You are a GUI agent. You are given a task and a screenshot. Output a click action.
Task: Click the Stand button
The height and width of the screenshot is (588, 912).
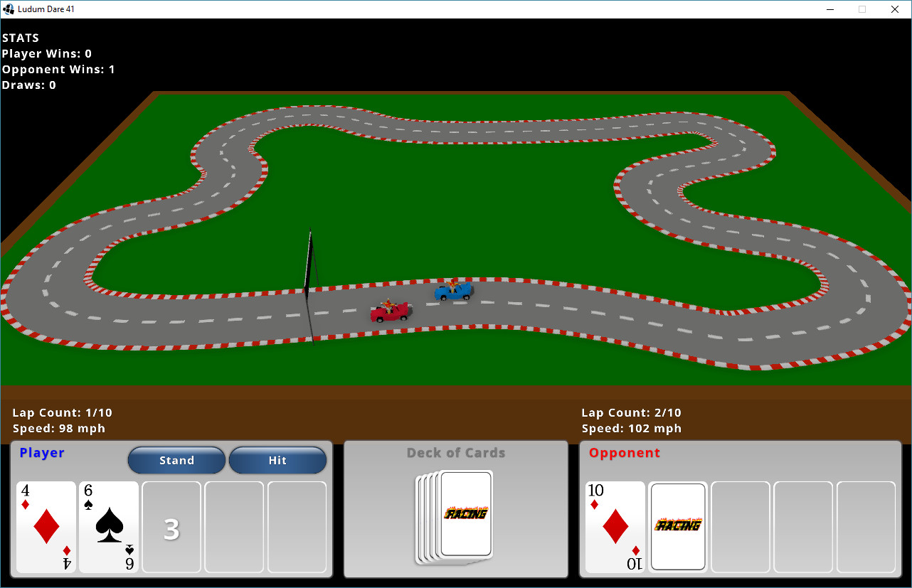[x=176, y=460]
